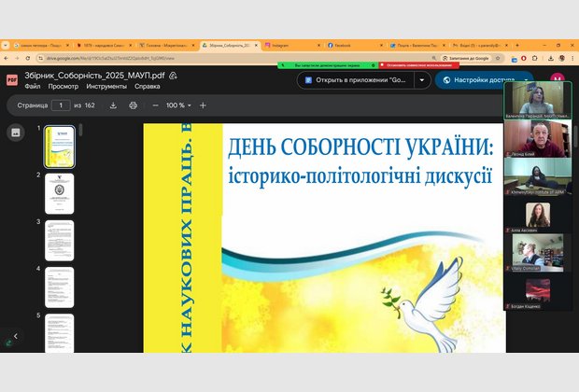Open the Справка menu
The width and height of the screenshot is (579, 392).
pyautogui.click(x=149, y=86)
